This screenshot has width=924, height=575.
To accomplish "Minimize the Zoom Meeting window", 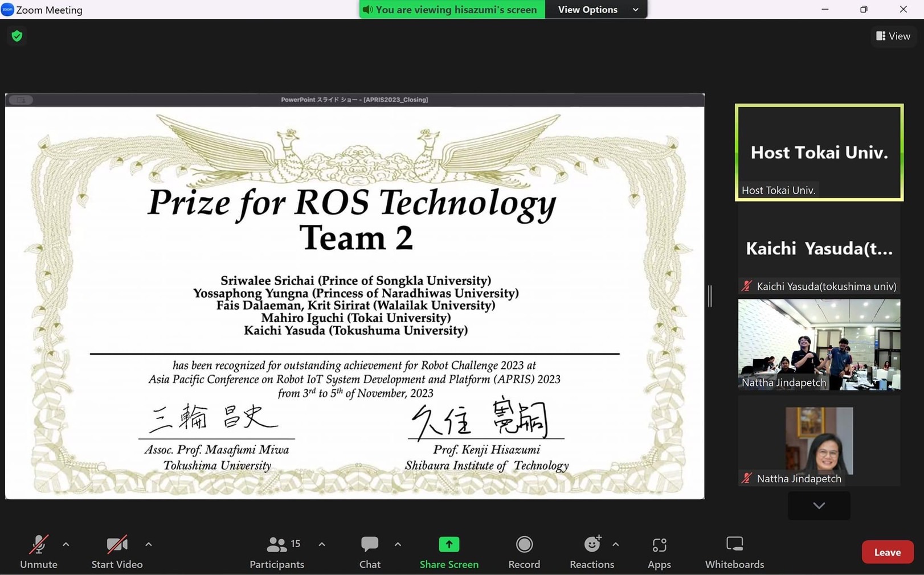I will [825, 9].
